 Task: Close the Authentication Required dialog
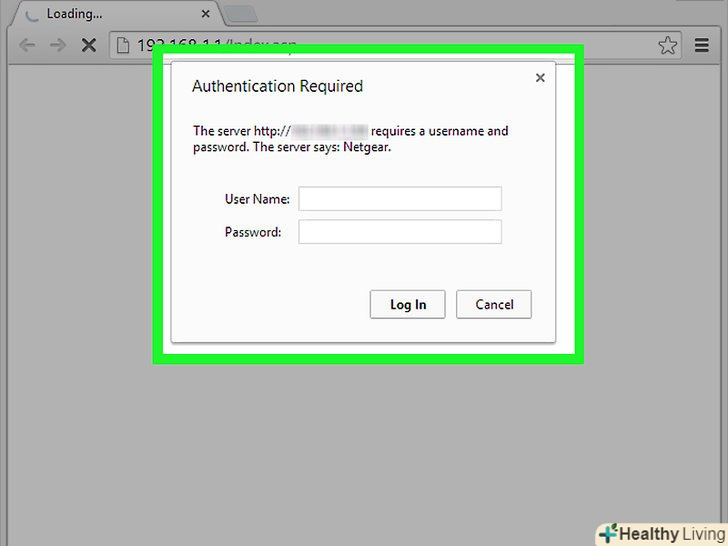540,78
